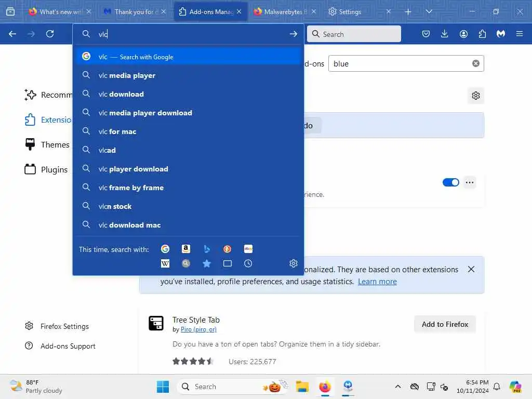The width and height of the screenshot is (532, 399).
Task: Select vlc media player download suggestion
Action: [188, 113]
